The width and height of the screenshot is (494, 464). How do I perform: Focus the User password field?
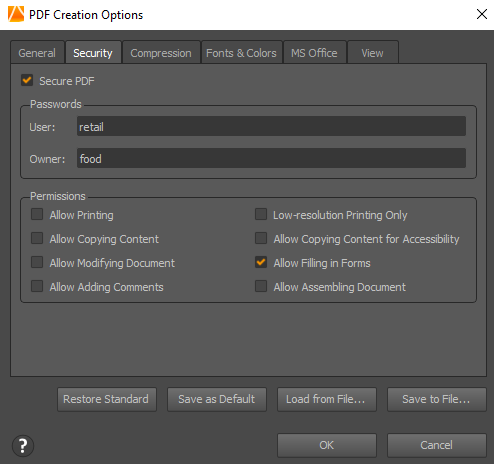coord(271,126)
